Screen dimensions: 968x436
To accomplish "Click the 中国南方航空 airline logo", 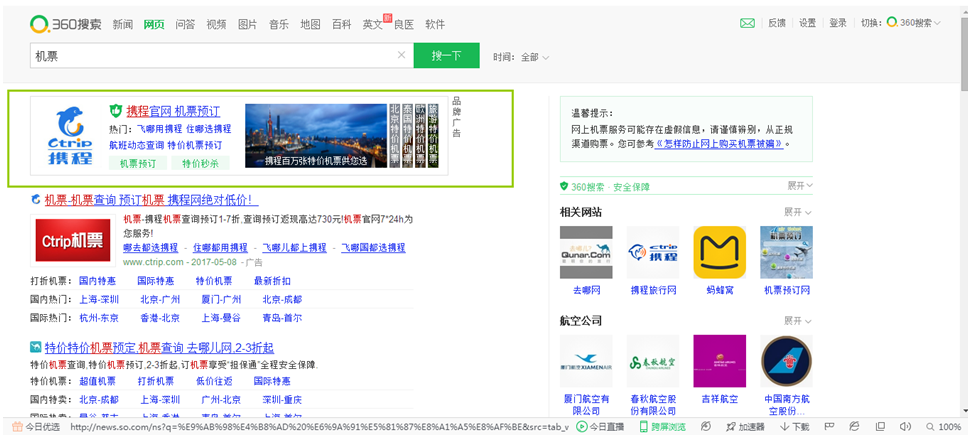I will pyautogui.click(x=786, y=361).
